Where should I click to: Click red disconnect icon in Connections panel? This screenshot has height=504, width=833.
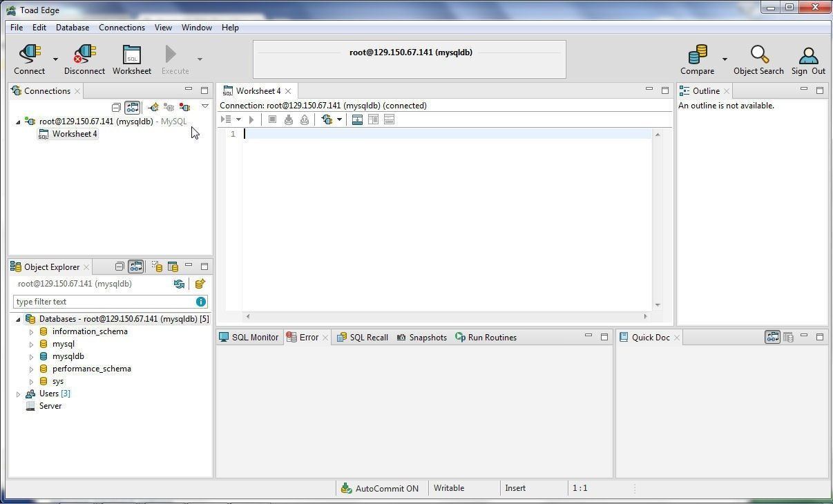(184, 107)
